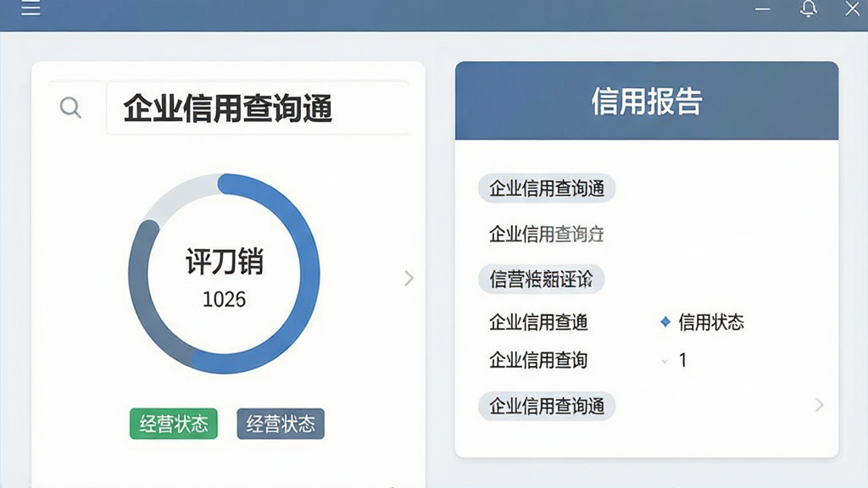868x488 pixels.
Task: Close the window with X button
Action: tap(853, 8)
